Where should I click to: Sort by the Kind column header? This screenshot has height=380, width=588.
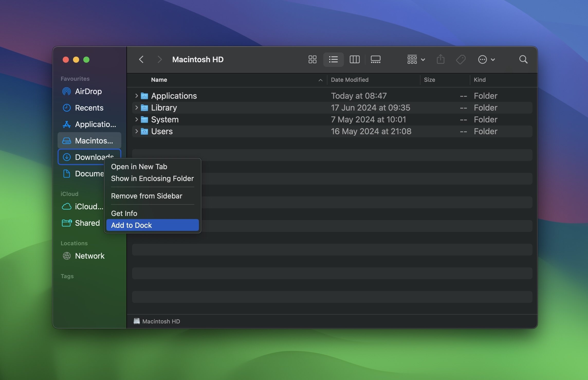point(480,80)
